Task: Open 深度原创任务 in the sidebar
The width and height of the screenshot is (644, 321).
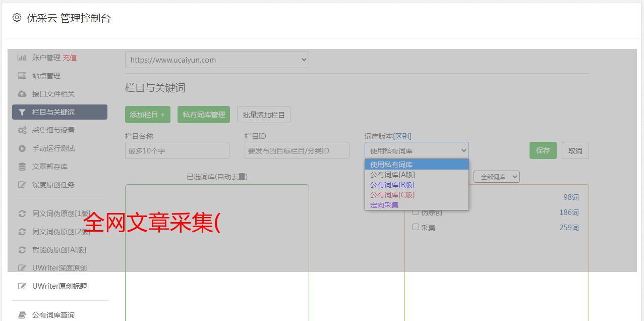Action: (x=53, y=185)
